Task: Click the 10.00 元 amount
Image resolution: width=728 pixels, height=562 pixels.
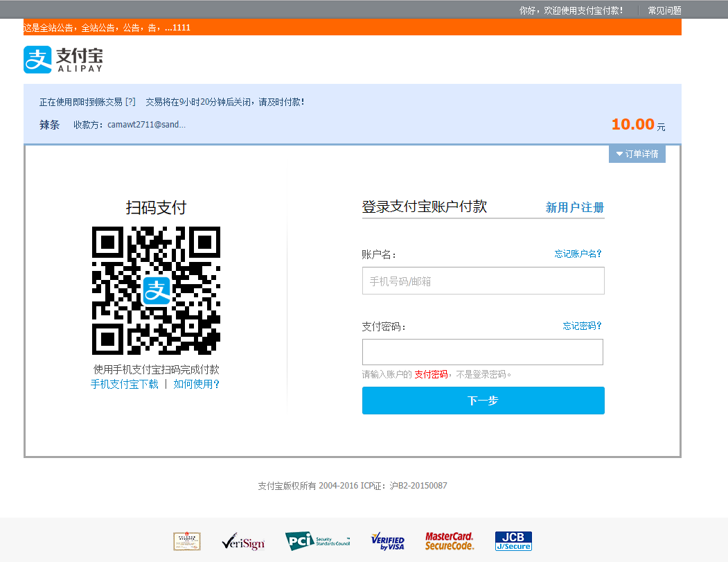Action: (x=639, y=124)
